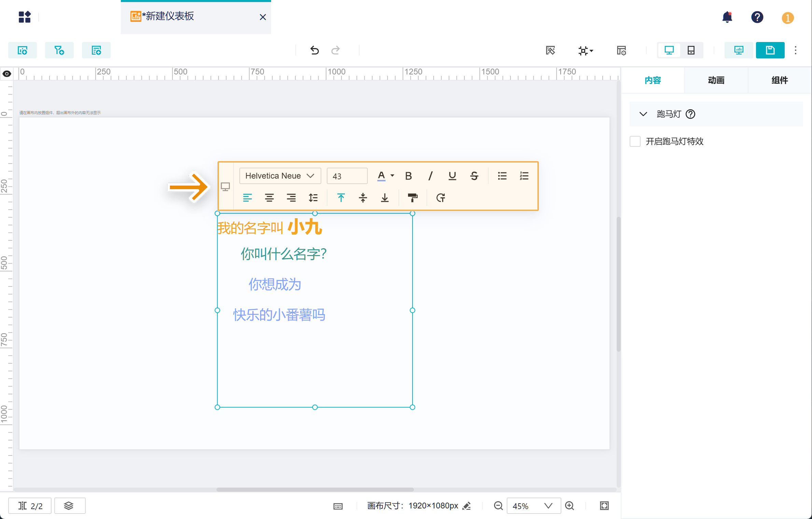Open the layers panel button
The width and height of the screenshot is (812, 519).
(x=69, y=506)
